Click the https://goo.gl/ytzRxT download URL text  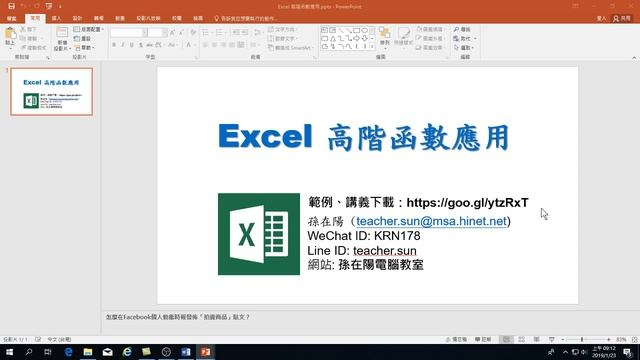(x=467, y=203)
